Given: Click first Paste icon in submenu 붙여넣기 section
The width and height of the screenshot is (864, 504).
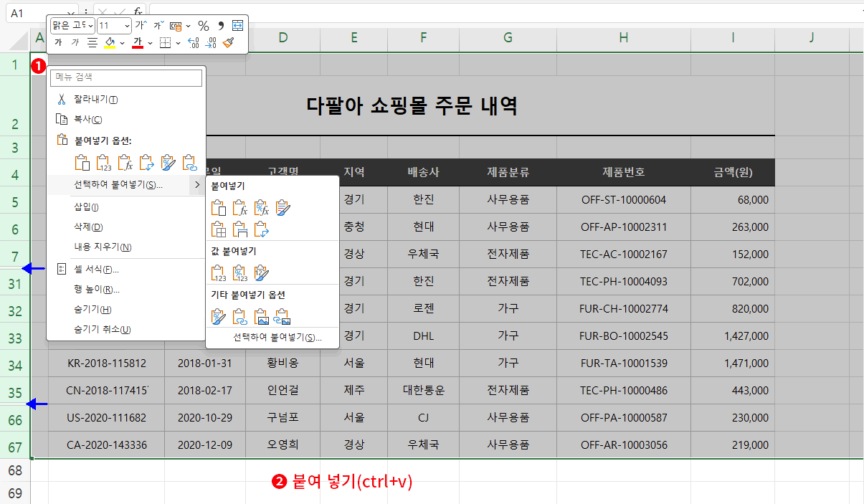Looking at the screenshot, I should tap(219, 208).
